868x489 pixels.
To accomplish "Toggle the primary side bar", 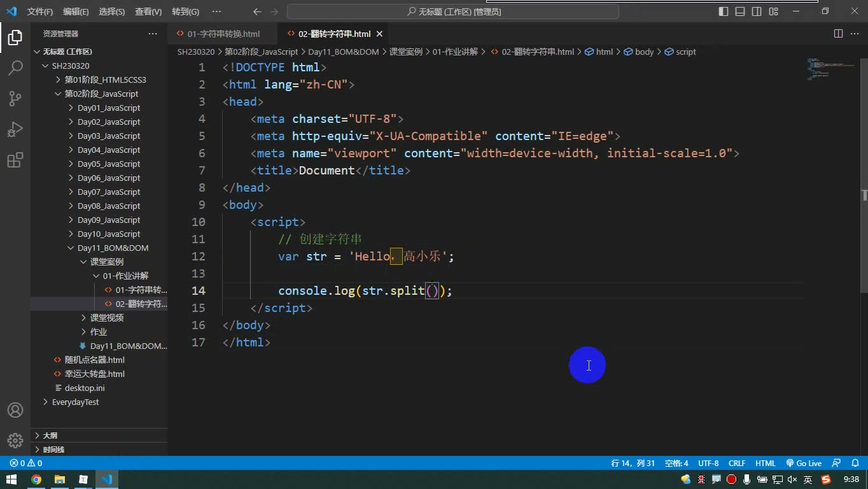I will click(x=724, y=11).
